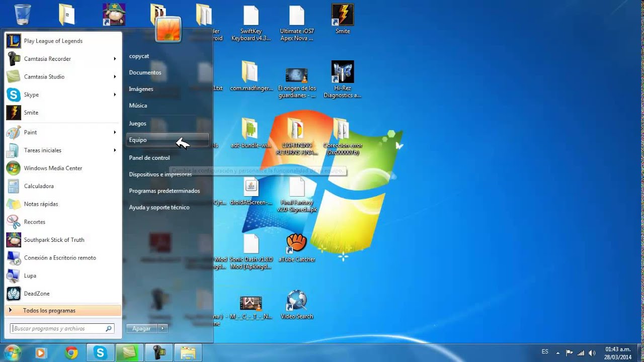This screenshot has height=362, width=644.
Task: Select Recycle Bin desktop icon
Action: (23, 14)
